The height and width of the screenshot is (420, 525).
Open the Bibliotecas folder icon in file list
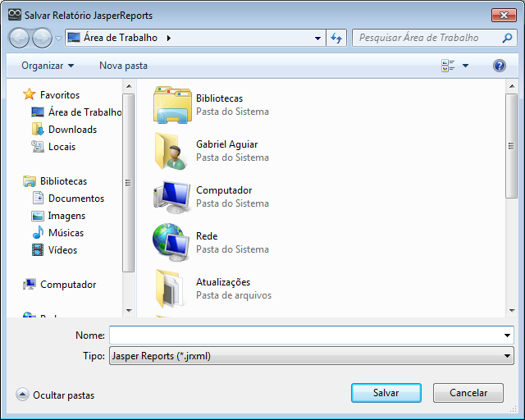[171, 105]
